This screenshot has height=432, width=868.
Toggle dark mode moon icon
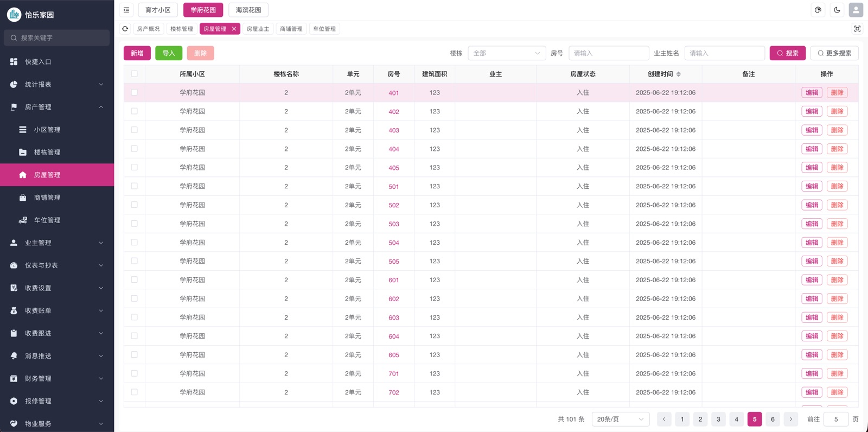(x=837, y=10)
